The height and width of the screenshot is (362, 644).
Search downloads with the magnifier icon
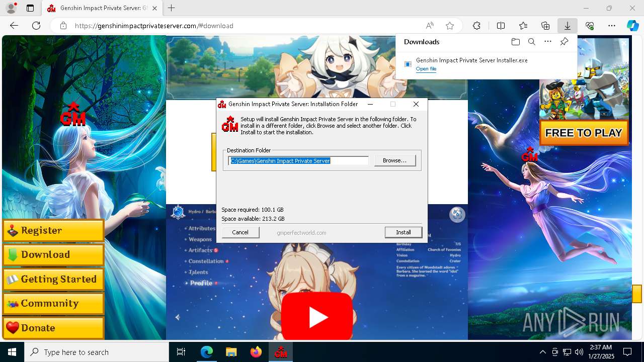click(x=531, y=42)
